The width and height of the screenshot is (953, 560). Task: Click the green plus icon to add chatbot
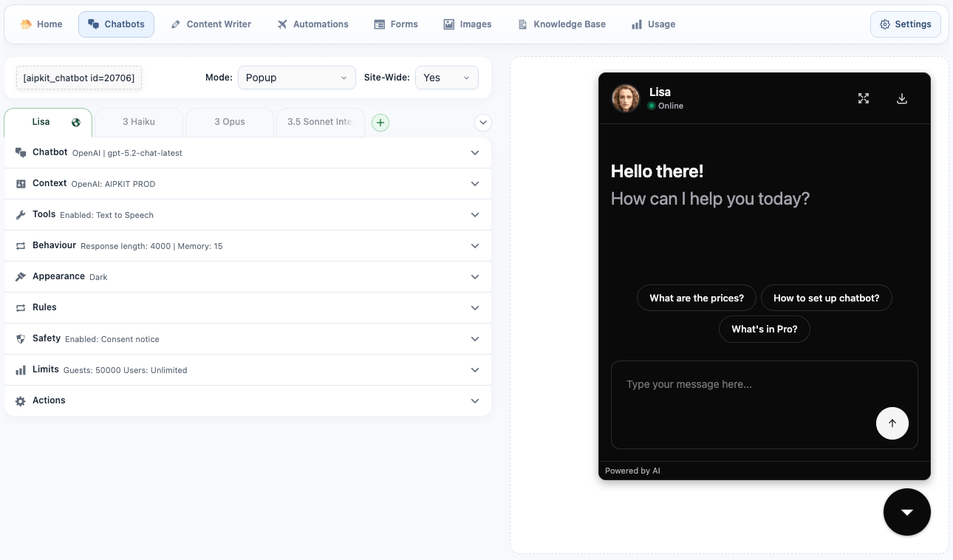380,123
